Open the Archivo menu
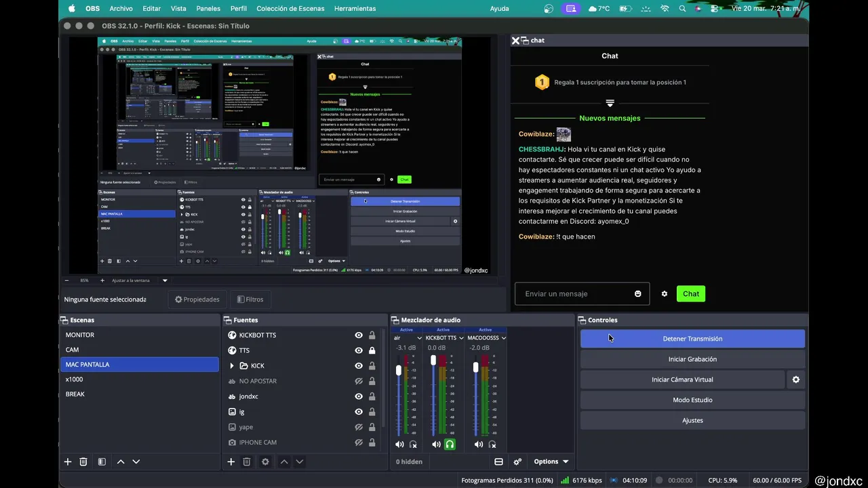 (121, 9)
